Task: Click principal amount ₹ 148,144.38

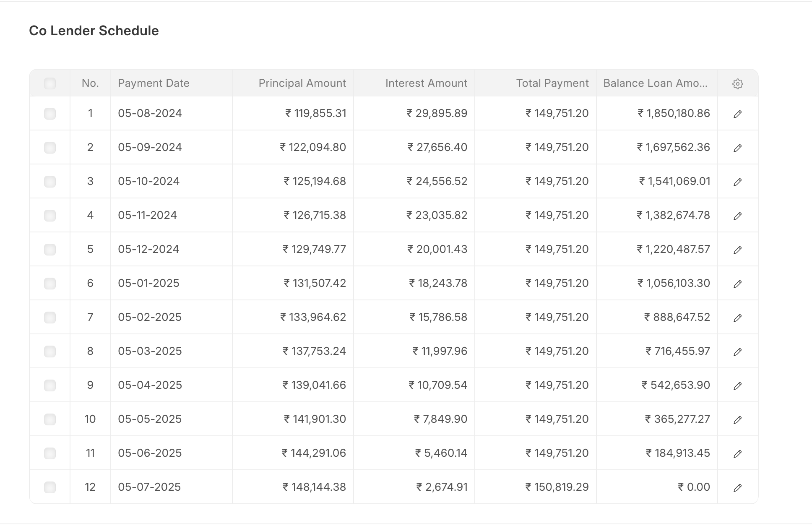Action: (x=314, y=487)
